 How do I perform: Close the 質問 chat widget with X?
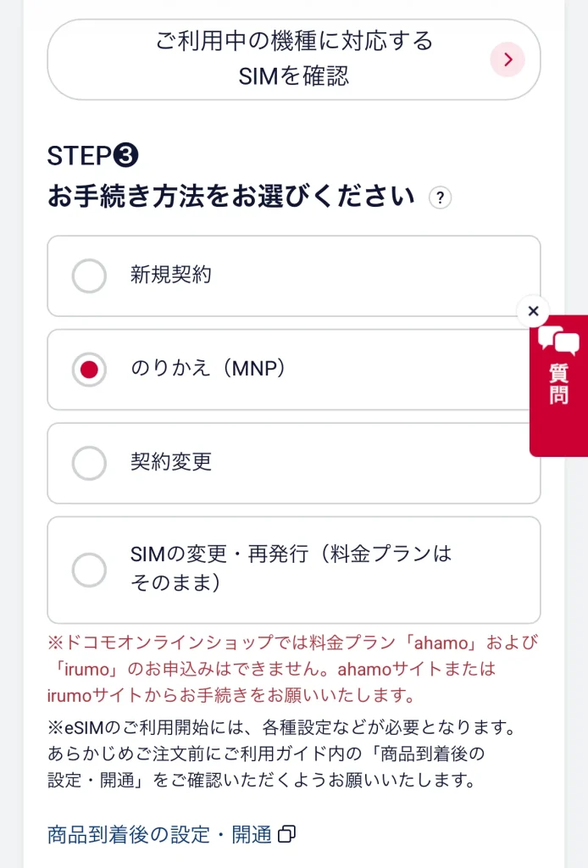[x=533, y=311]
